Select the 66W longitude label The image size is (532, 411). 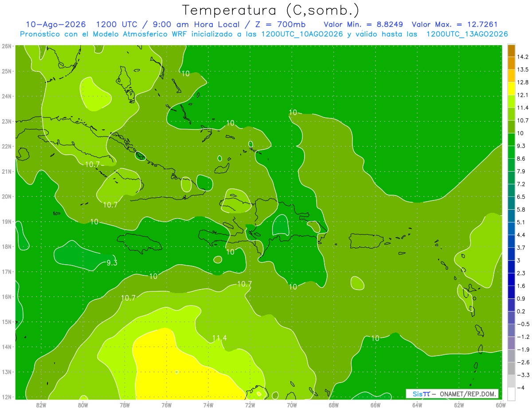pos(376,405)
